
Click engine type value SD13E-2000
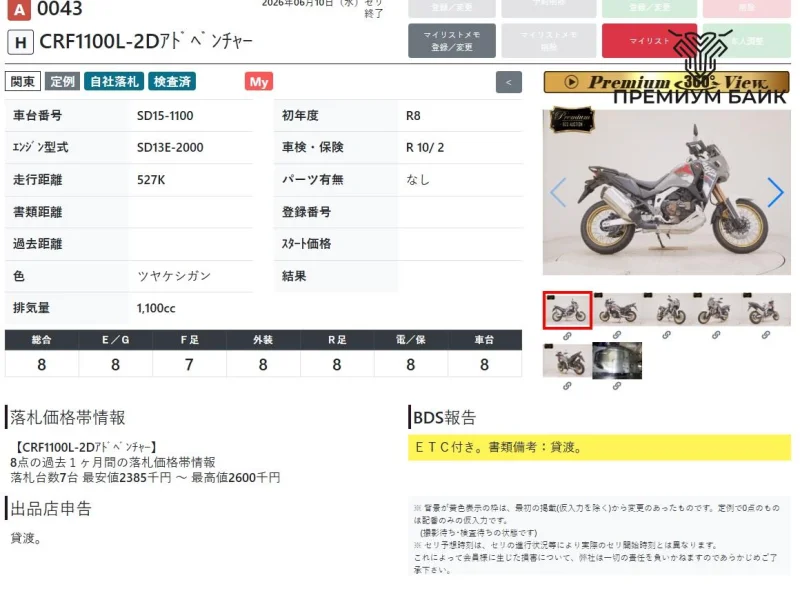click(x=170, y=147)
